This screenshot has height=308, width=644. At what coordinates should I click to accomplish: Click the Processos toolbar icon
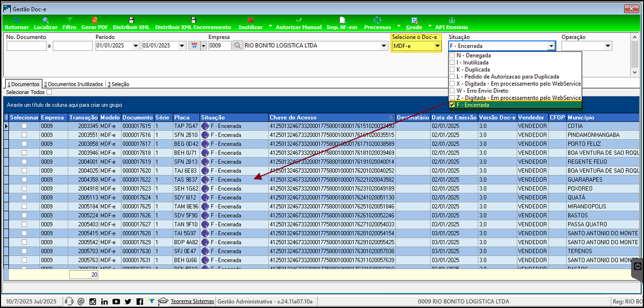378,20
